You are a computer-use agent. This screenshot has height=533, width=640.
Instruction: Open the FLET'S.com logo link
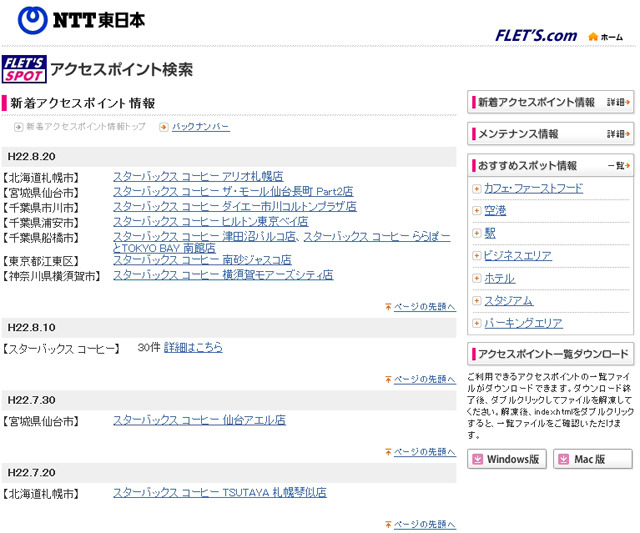(x=536, y=36)
